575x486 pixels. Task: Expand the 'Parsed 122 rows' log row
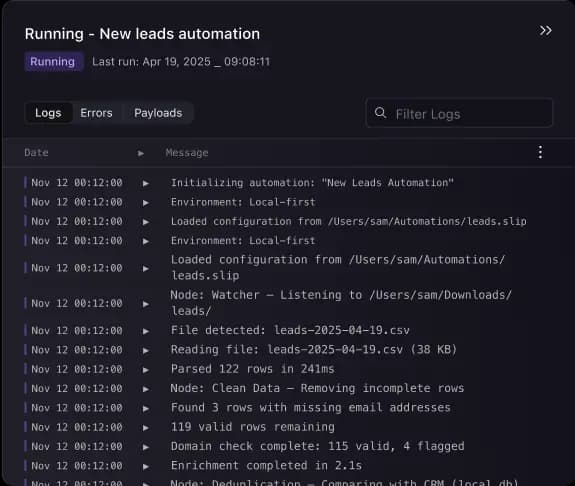click(146, 370)
